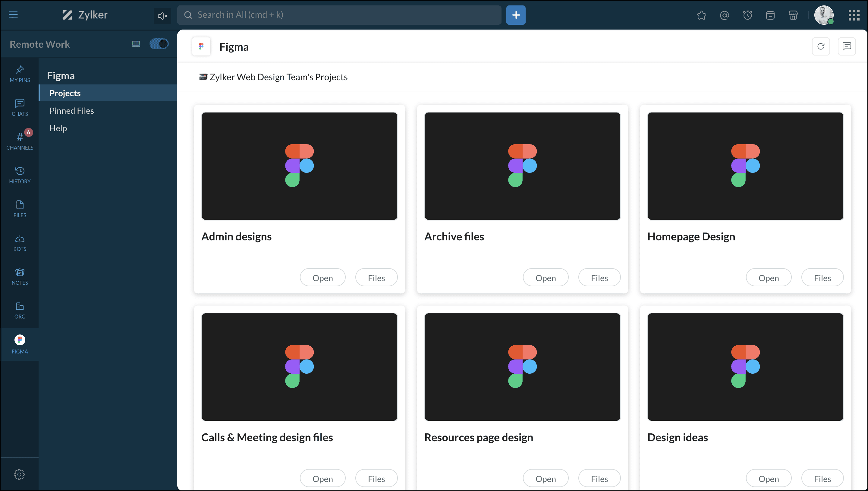
Task: Open the Bots section
Action: (20, 243)
